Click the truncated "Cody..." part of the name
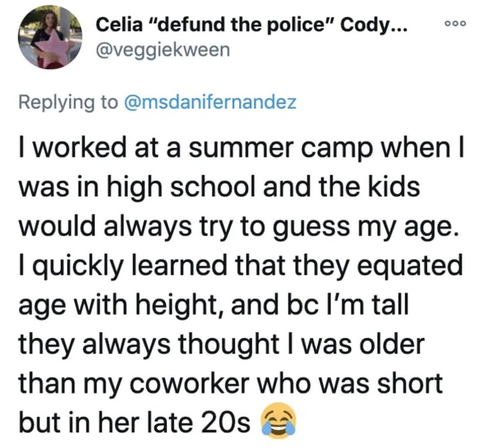The image size is (481, 448). click(374, 25)
